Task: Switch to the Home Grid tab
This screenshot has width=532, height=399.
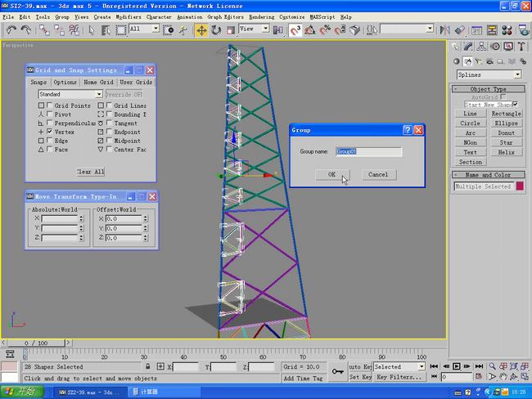Action: pos(98,82)
